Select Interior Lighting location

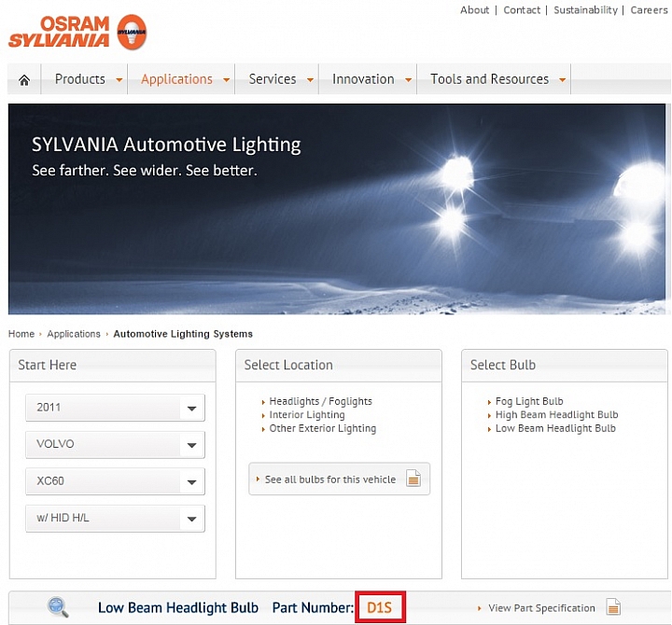307,415
